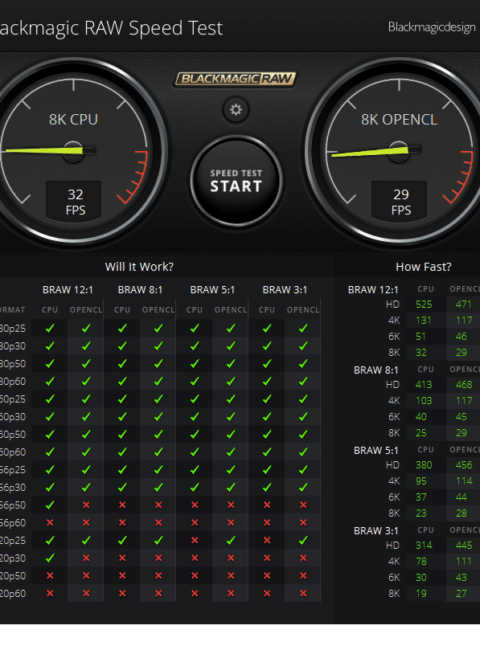The width and height of the screenshot is (480, 650).
Task: Click red X in 20p30 row, BRAW 12:1 OPENCL
Action: (86, 558)
